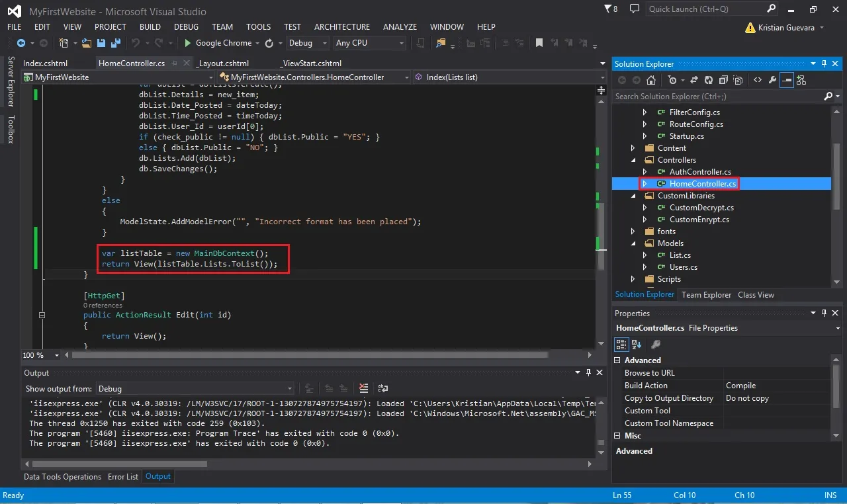Screen dimensions: 847x504
Task: Switch to the _Layout.cshtml tab
Action: tap(223, 63)
